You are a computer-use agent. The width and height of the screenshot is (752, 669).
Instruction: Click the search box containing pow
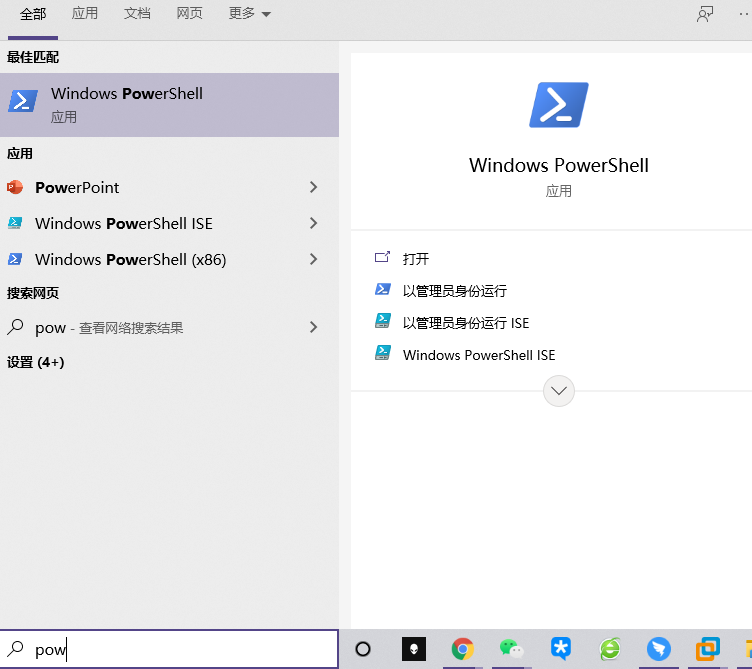pyautogui.click(x=169, y=649)
